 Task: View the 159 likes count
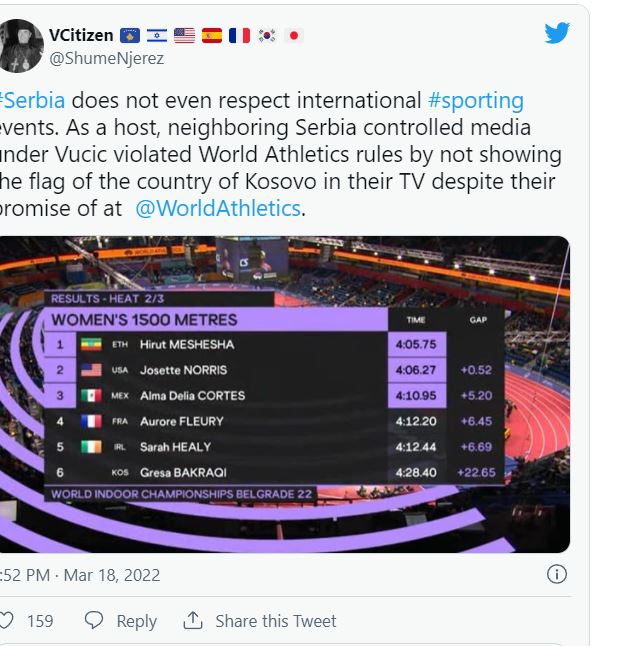(x=40, y=621)
